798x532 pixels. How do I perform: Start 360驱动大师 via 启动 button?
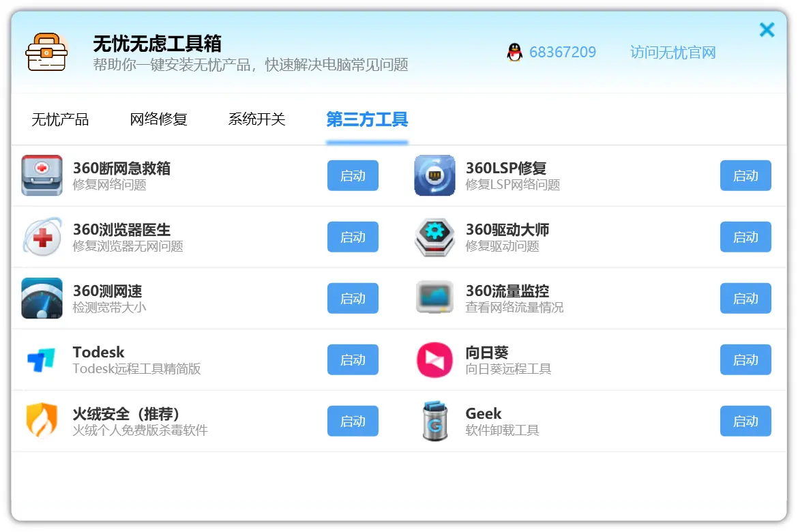click(x=745, y=237)
